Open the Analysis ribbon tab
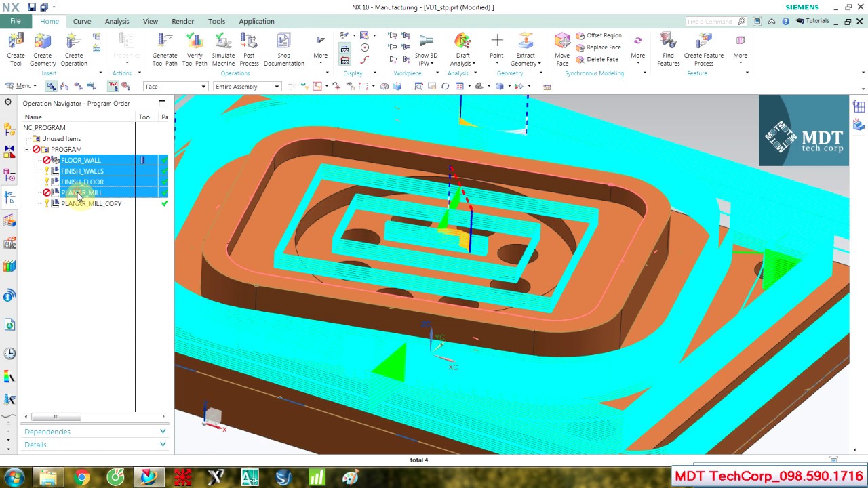This screenshot has width=868, height=488. (117, 21)
